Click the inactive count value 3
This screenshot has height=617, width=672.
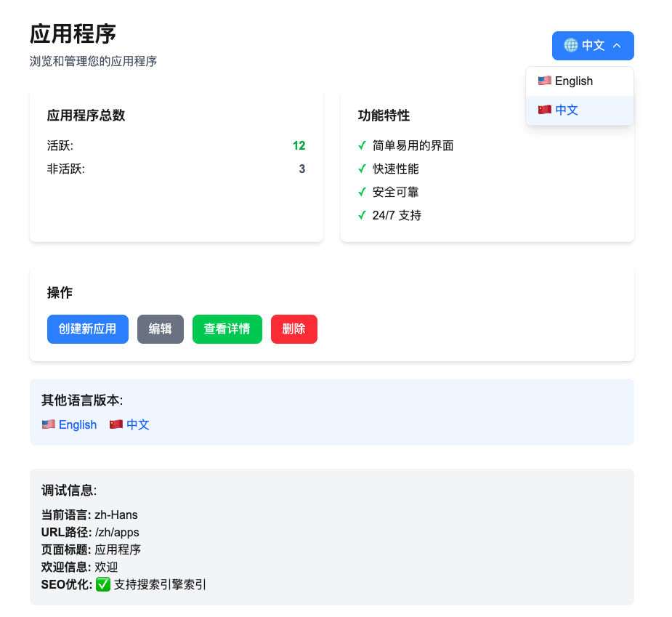pos(302,169)
